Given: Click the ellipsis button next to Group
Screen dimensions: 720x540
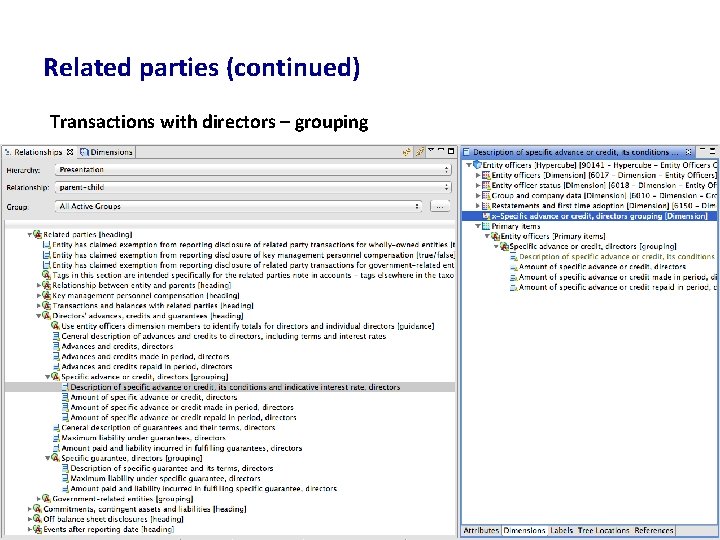Looking at the screenshot, I should 439,206.
